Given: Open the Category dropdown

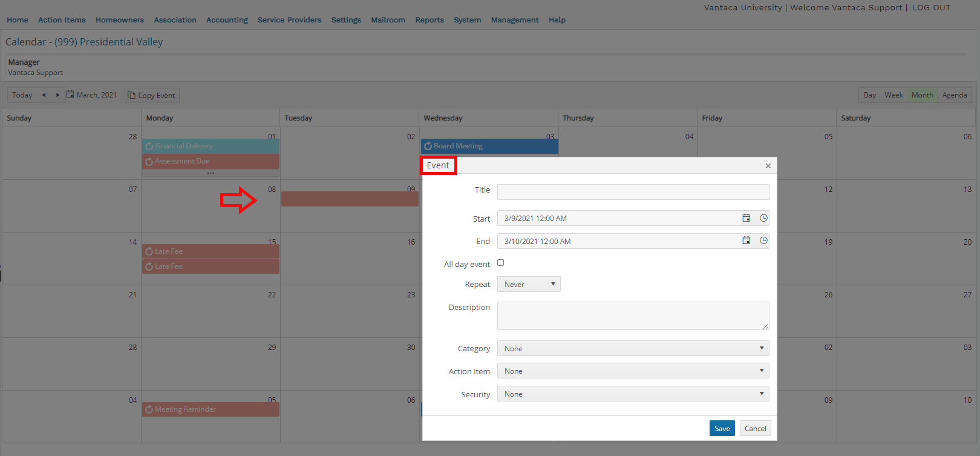Looking at the screenshot, I should pos(633,348).
